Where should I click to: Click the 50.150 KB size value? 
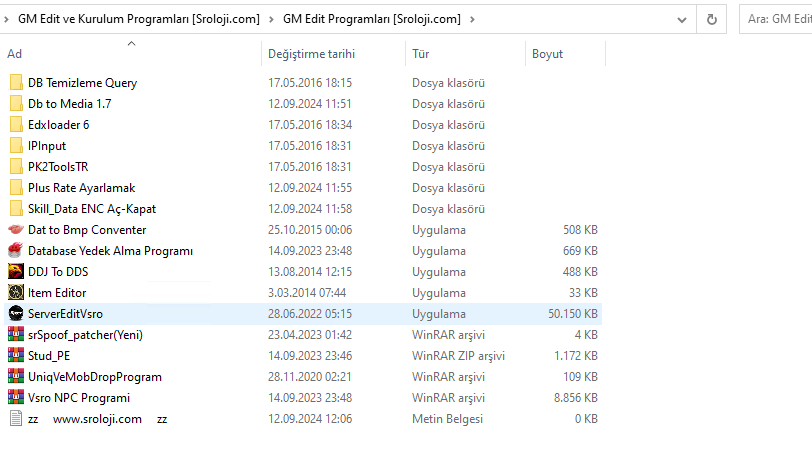coord(573,314)
